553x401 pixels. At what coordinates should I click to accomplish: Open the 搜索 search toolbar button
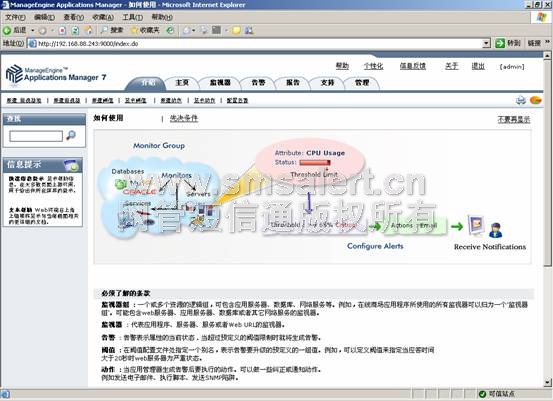[112, 30]
